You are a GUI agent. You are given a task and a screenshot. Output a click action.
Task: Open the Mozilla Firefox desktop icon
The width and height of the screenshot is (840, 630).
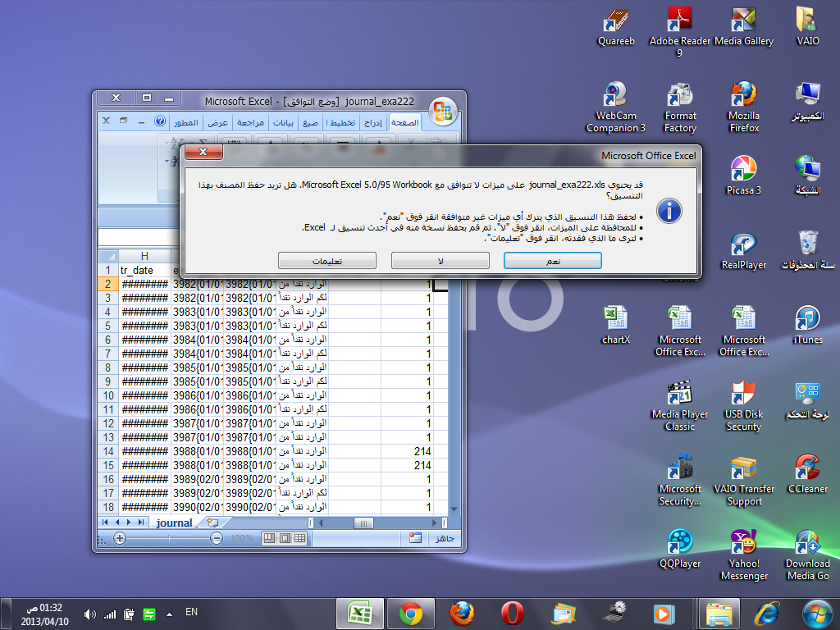743,107
